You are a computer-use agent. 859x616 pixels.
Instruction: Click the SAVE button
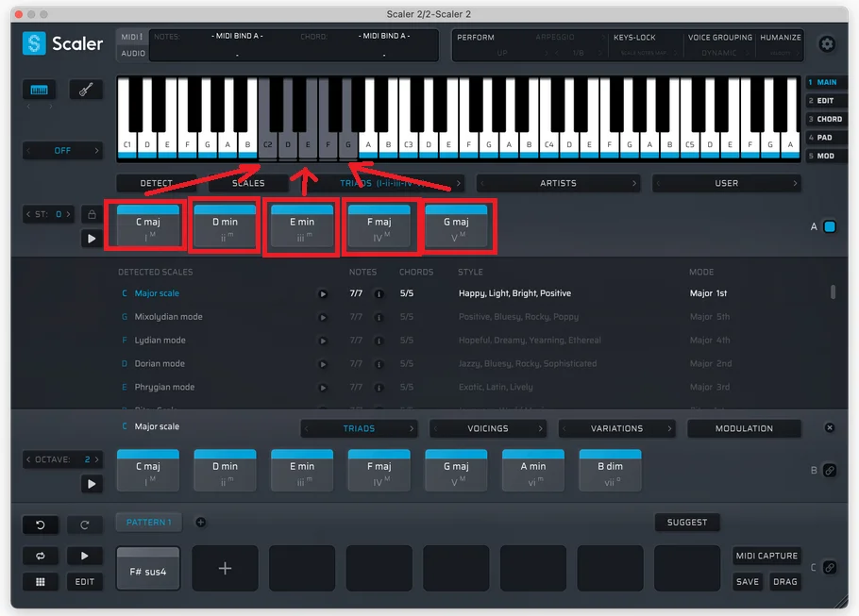click(x=748, y=581)
